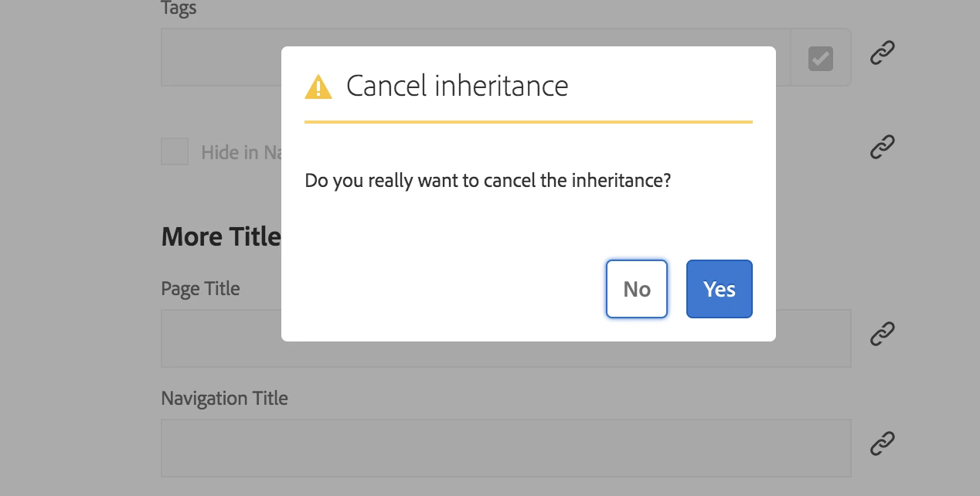Image resolution: width=980 pixels, height=496 pixels.
Task: Click the Page Title field label
Action: tap(200, 289)
